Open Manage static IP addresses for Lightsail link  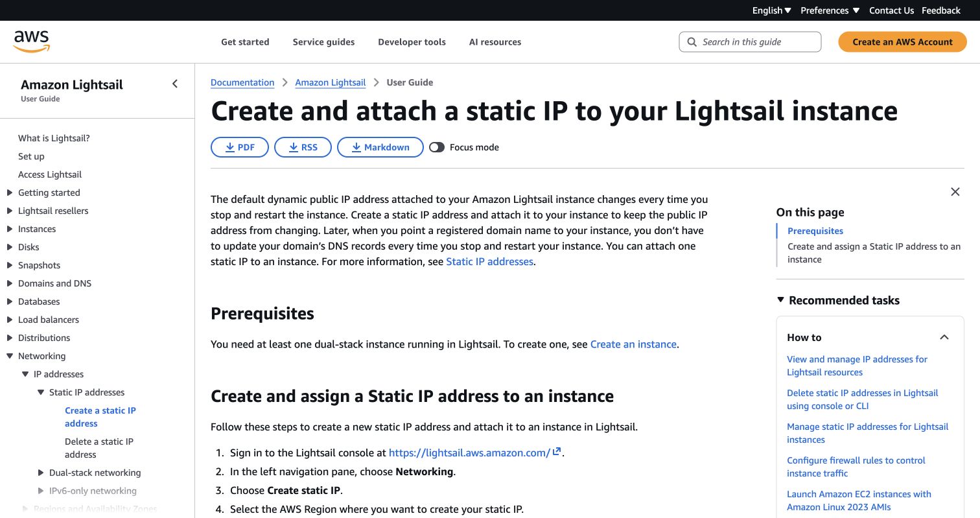pyautogui.click(x=867, y=433)
